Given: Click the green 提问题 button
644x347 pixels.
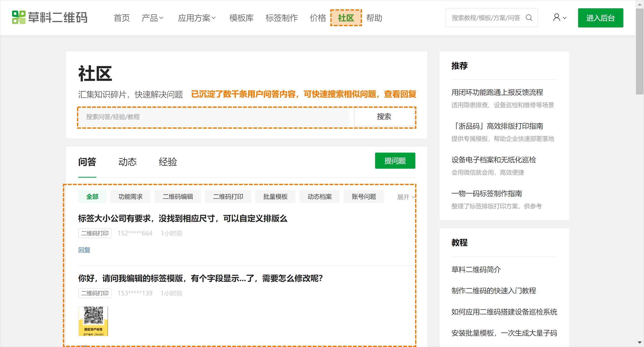Looking at the screenshot, I should pyautogui.click(x=395, y=161).
